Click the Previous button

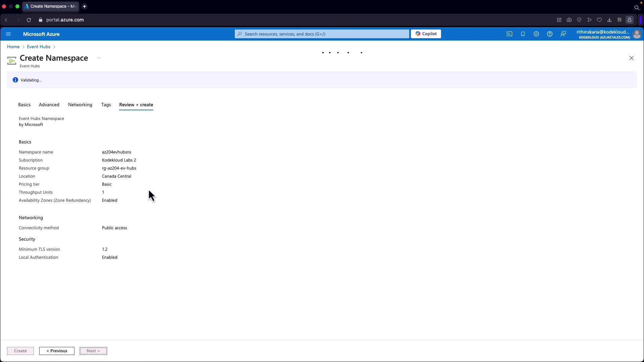coord(57,351)
